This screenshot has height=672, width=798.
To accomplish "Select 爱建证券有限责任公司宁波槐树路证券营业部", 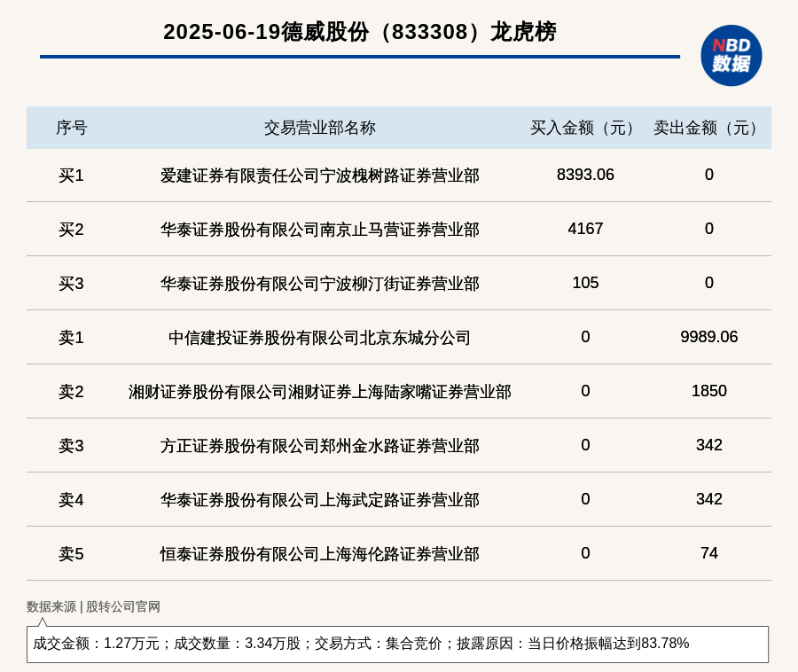I will click(x=319, y=176).
